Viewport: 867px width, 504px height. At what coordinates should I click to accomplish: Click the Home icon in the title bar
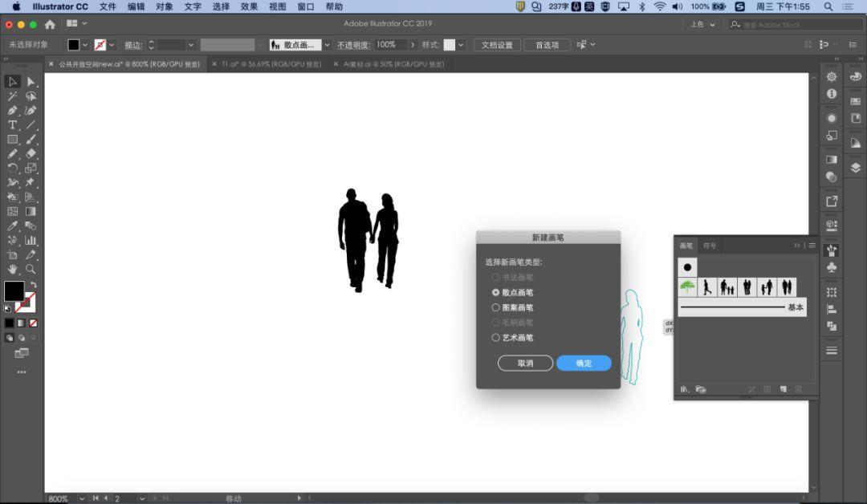point(50,24)
